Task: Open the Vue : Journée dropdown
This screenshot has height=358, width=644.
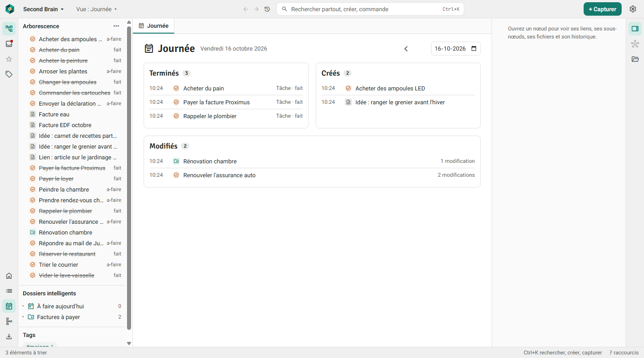Action: (97, 9)
